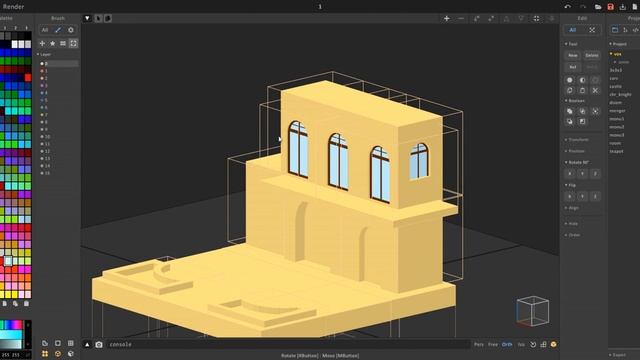Screen dimensions: 640x360
Task: Click the minus icon in viewport toolbar
Action: coord(461,18)
